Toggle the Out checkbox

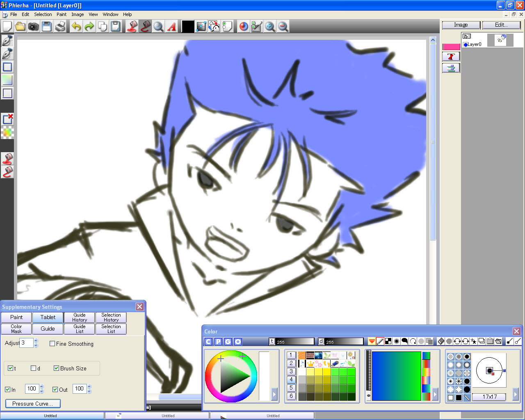coord(55,389)
